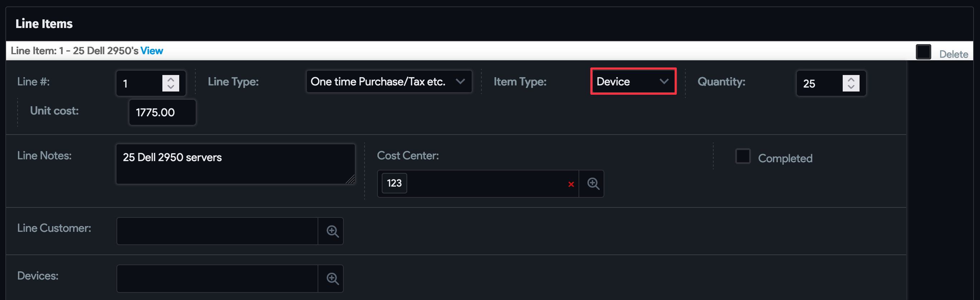Viewport: 980px width, 300px height.
Task: Click the View link for the Dell 2950 item
Action: (152, 50)
